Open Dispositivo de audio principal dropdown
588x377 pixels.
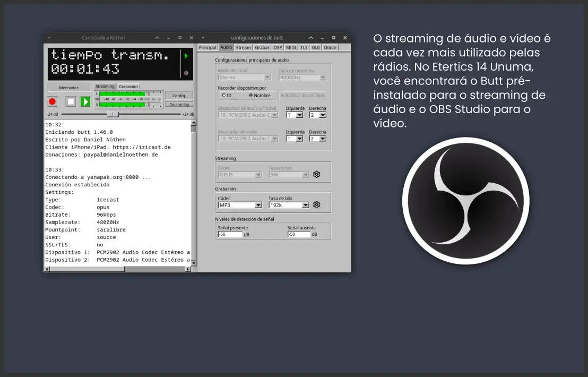pos(248,115)
